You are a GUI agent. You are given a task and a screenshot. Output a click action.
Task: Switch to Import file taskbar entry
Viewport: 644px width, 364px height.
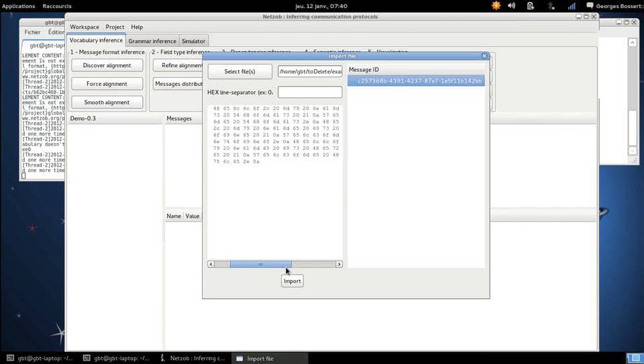(x=270, y=358)
